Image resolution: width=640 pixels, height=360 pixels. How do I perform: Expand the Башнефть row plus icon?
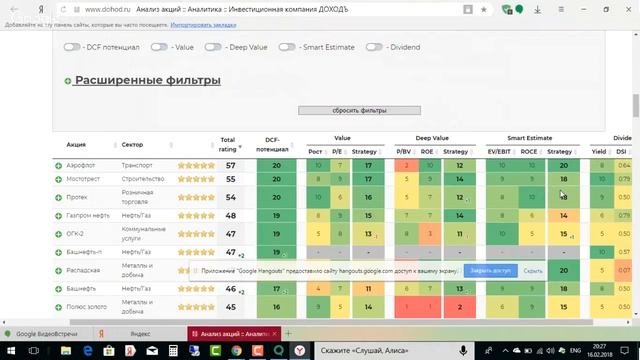[58, 289]
